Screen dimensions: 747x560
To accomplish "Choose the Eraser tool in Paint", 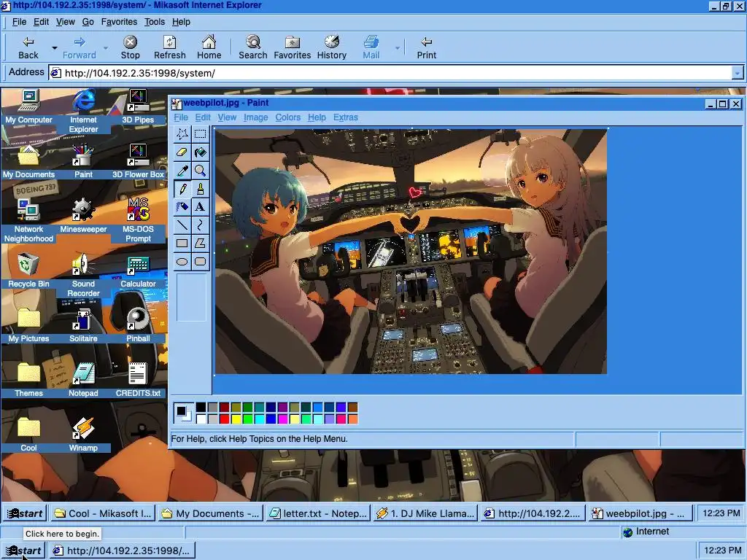I will point(182,152).
